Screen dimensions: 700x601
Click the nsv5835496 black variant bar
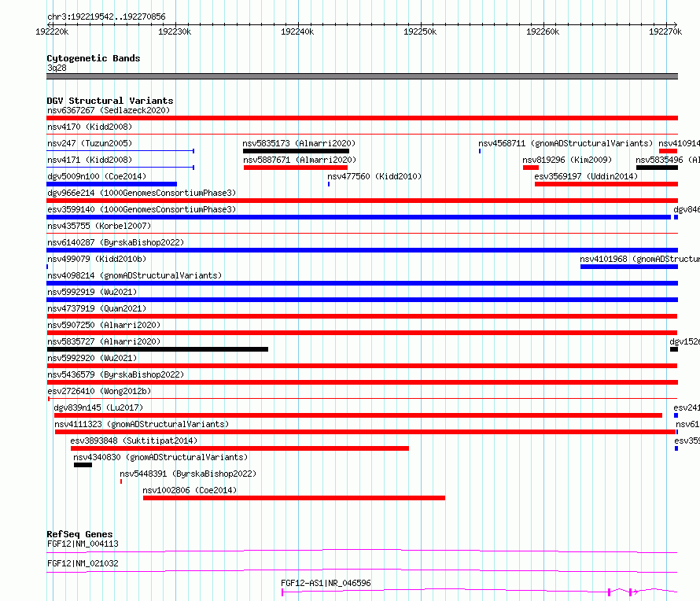point(658,168)
